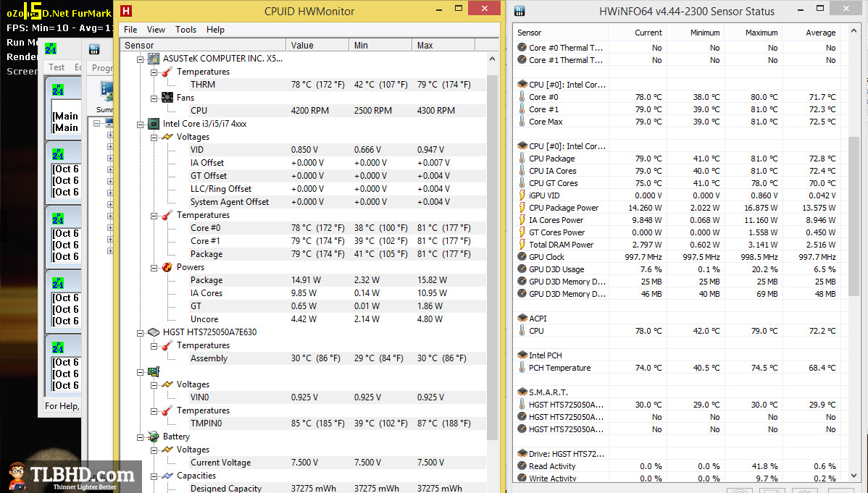Select the LLC/Ring Offset row in HWMonitor

[x=338, y=189]
